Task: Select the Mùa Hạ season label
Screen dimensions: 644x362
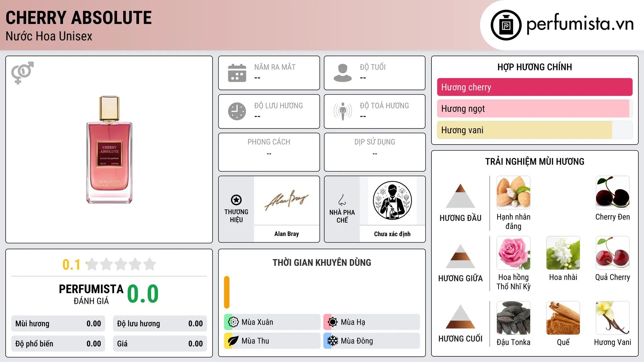Action: [x=353, y=322]
